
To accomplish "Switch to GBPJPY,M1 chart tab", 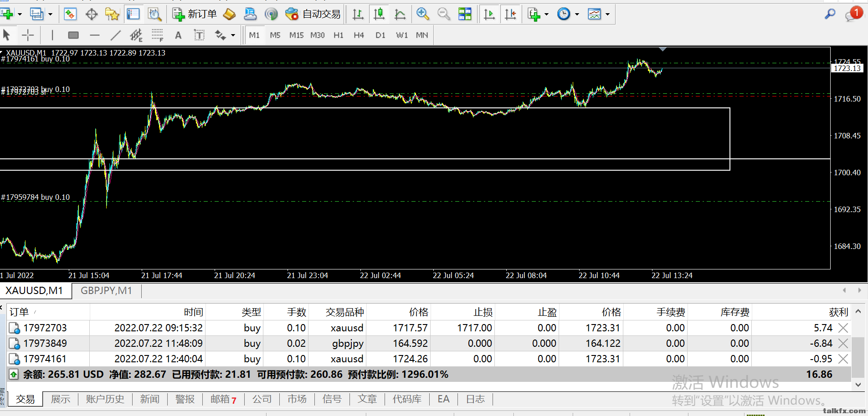I will [106, 290].
